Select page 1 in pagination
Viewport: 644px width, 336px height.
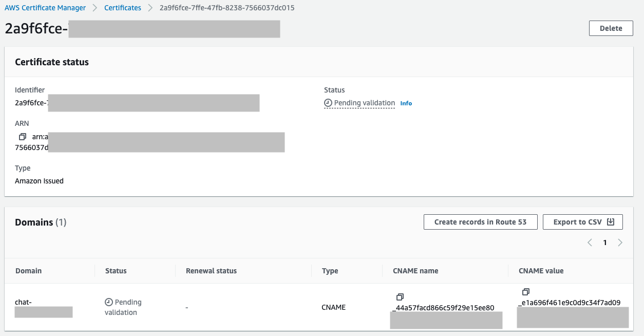605,242
